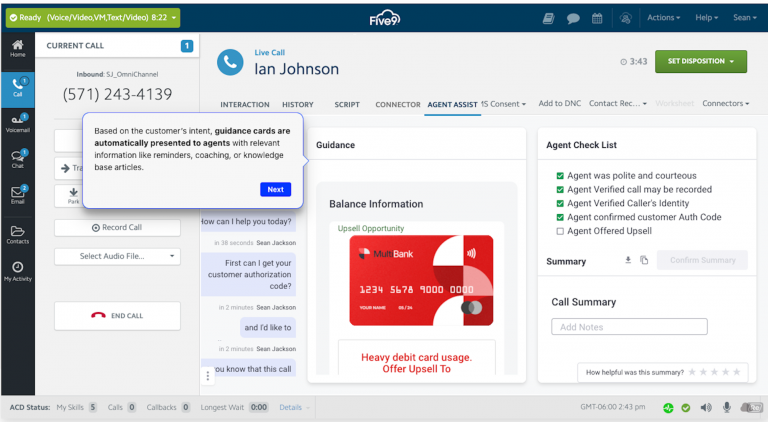The height and width of the screenshot is (422, 768).
Task: Expand the Set Disposition dropdown
Action: 701,61
